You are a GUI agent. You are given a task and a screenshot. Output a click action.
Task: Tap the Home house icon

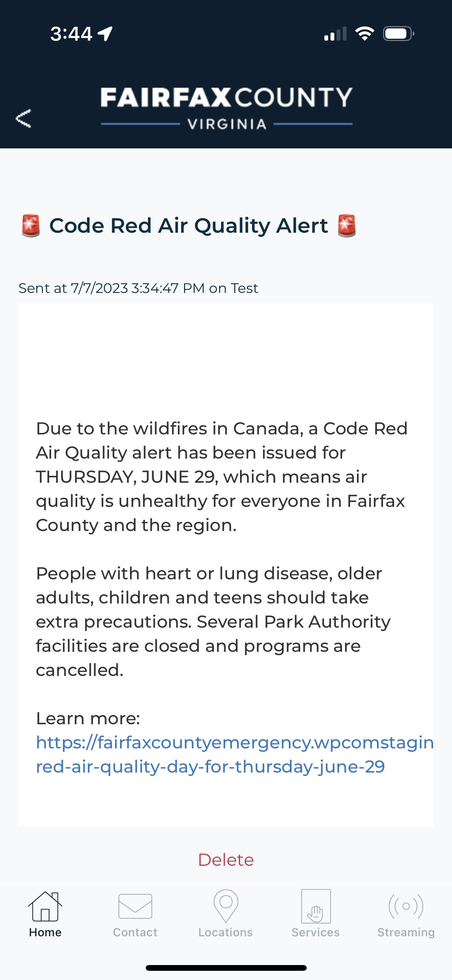[x=45, y=906]
